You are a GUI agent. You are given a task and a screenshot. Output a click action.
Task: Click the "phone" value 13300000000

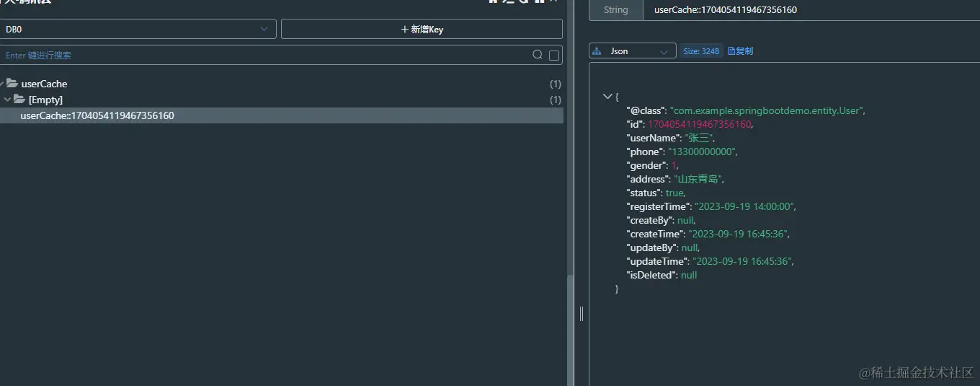[x=702, y=152]
